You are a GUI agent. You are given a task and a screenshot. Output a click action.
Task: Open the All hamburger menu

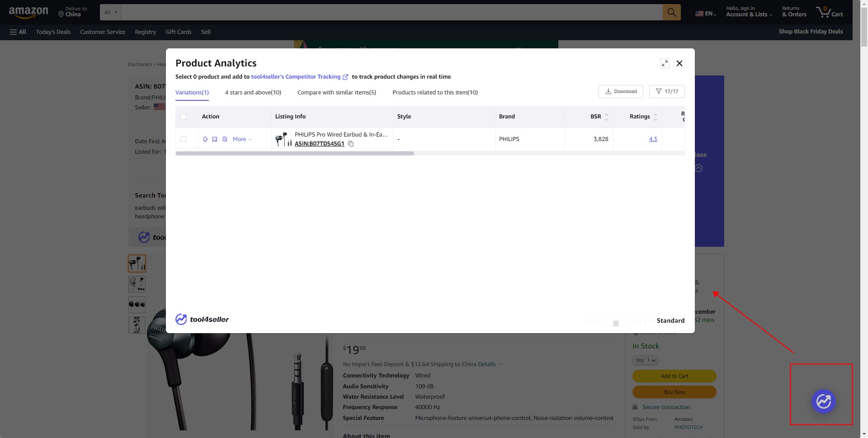coord(18,32)
